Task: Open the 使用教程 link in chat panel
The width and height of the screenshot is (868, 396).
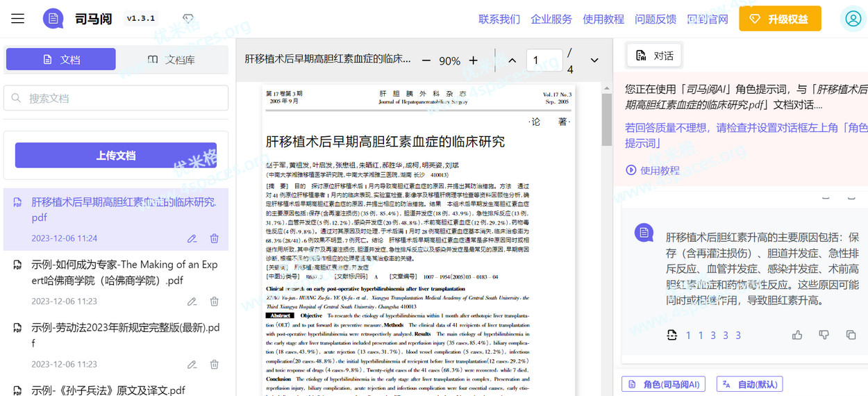Action: [x=653, y=170]
